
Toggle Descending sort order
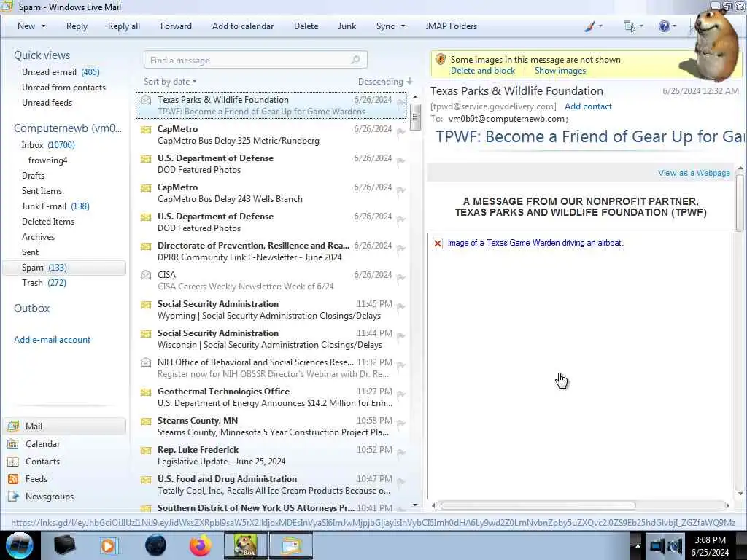coord(385,82)
